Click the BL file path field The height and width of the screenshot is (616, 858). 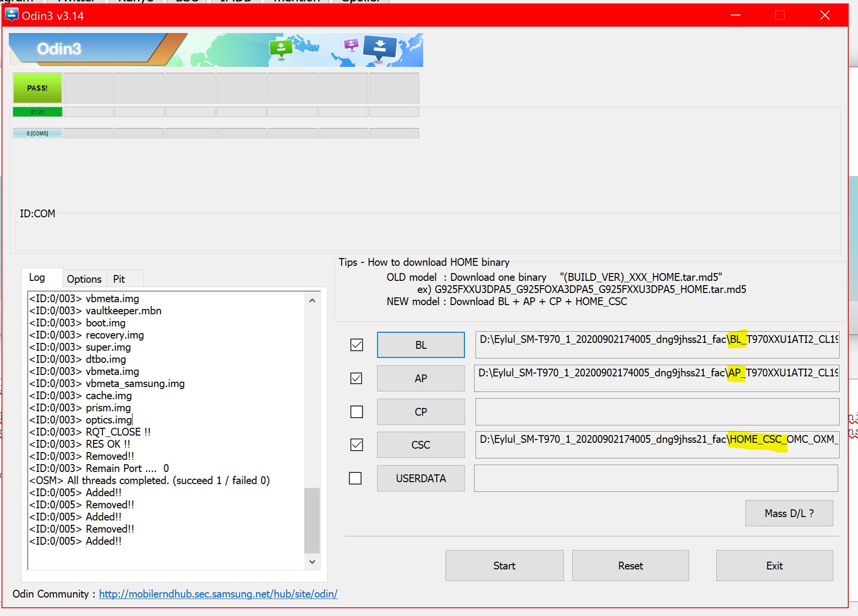(658, 345)
